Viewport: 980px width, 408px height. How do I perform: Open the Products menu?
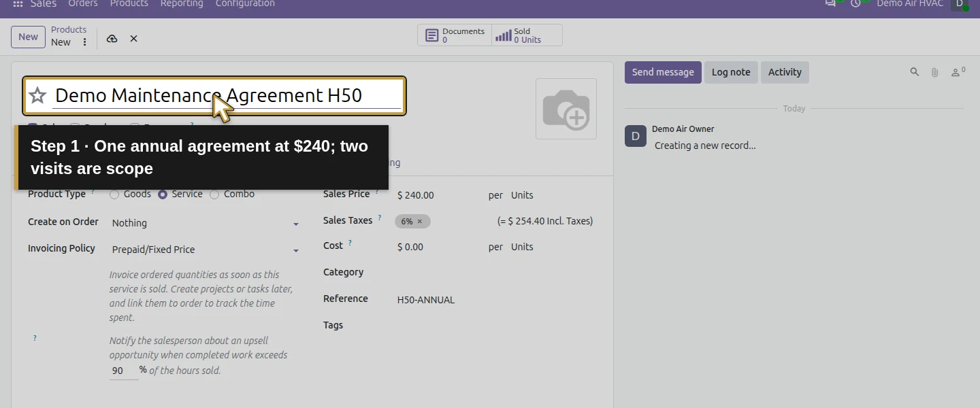point(129,4)
